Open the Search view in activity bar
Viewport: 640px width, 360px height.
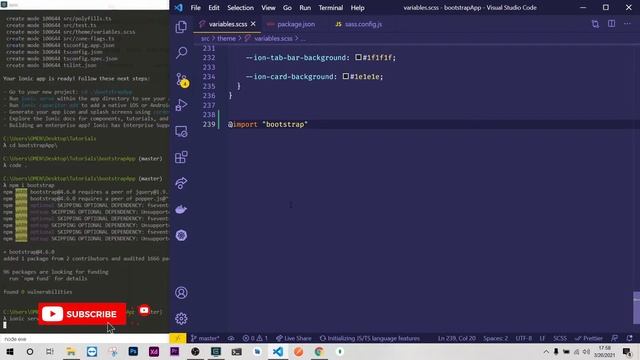pyautogui.click(x=181, y=53)
